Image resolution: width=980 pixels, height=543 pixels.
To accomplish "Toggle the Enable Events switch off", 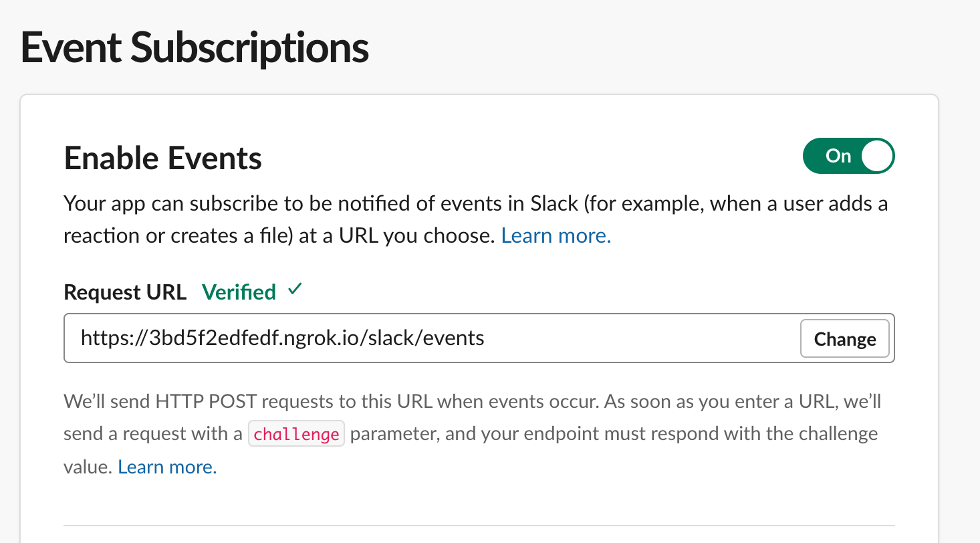I will pyautogui.click(x=848, y=156).
